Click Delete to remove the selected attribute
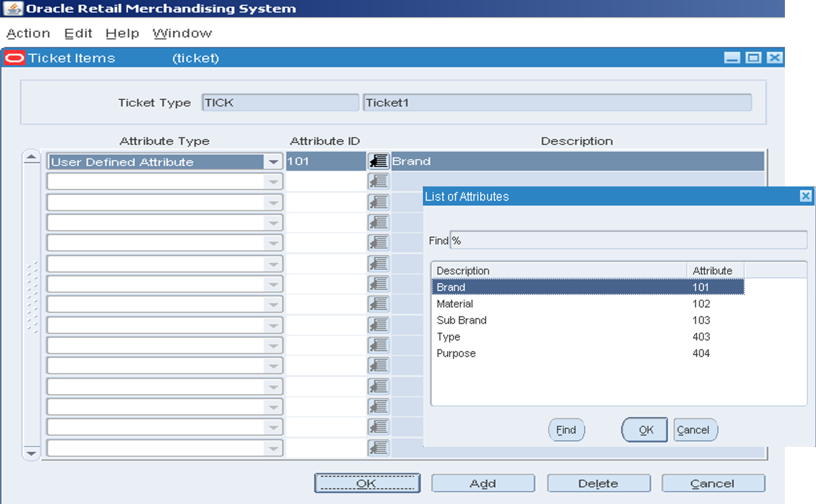Image resolution: width=816 pixels, height=504 pixels. (x=598, y=483)
